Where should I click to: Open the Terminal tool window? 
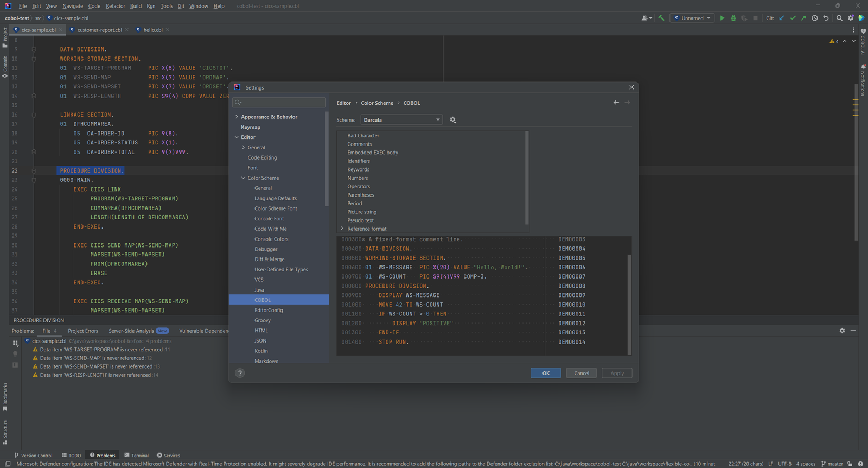[x=136, y=456]
